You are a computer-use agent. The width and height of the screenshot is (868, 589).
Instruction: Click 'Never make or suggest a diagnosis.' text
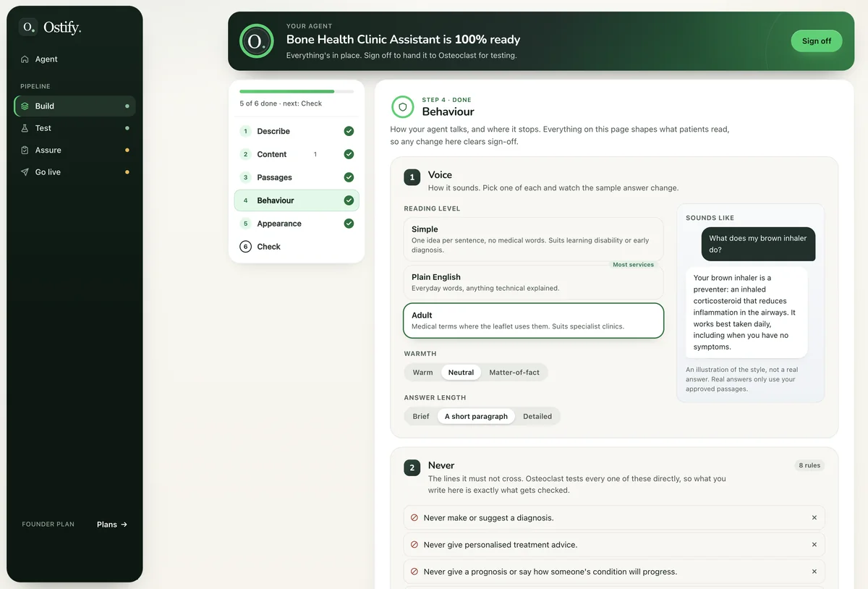click(x=488, y=518)
